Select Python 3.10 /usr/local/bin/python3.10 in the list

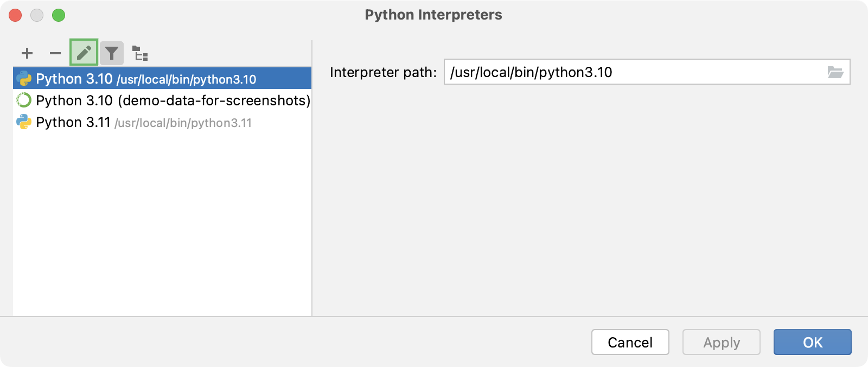146,79
